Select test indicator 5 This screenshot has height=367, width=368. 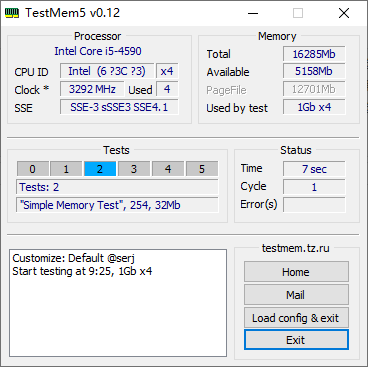[x=202, y=169]
